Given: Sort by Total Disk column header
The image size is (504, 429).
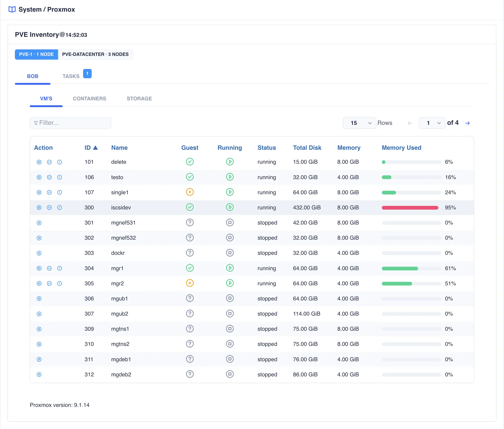Looking at the screenshot, I should [307, 148].
